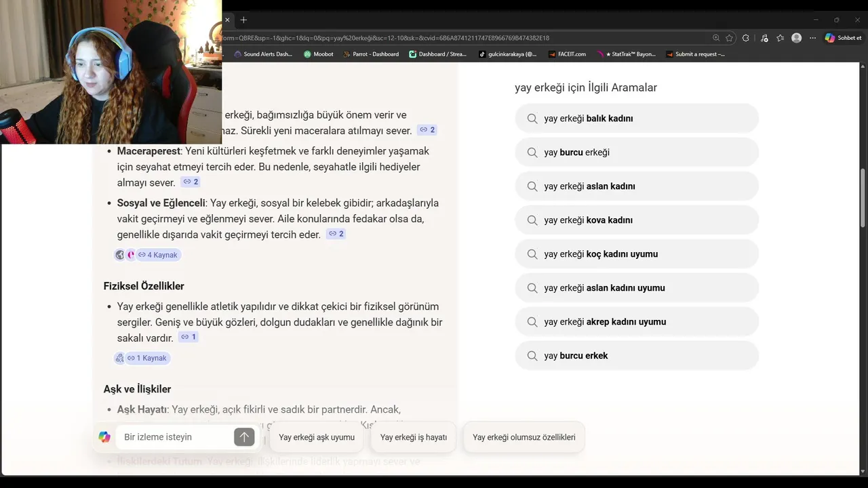This screenshot has height=488, width=868.
Task: Choose suggestion Yay erkeği iş hayatı
Action: (x=414, y=437)
